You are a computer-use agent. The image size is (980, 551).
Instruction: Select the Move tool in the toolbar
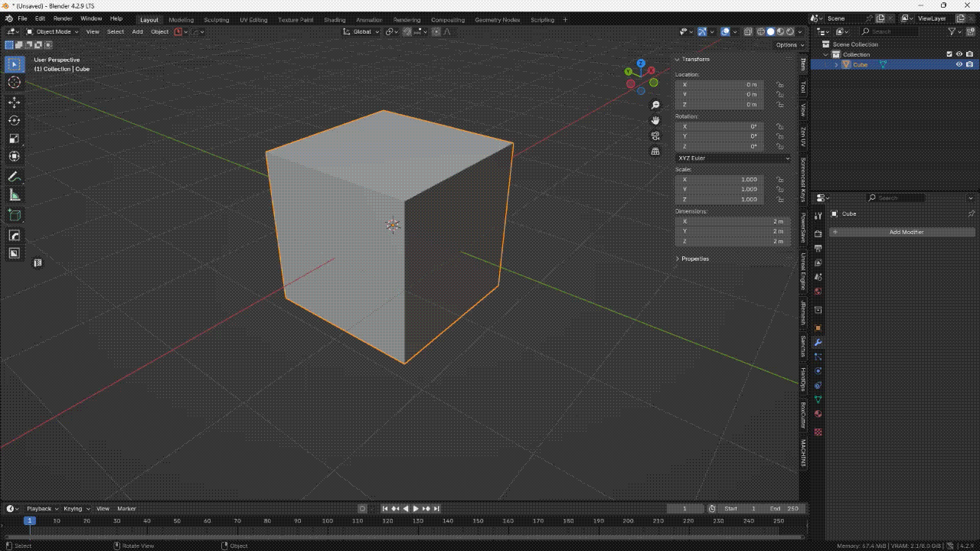14,102
